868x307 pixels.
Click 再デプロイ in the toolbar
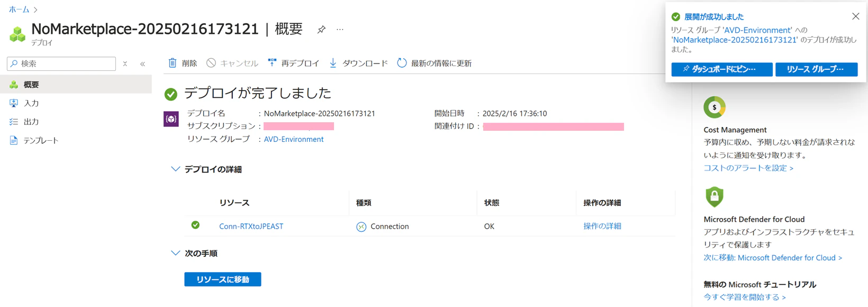293,63
